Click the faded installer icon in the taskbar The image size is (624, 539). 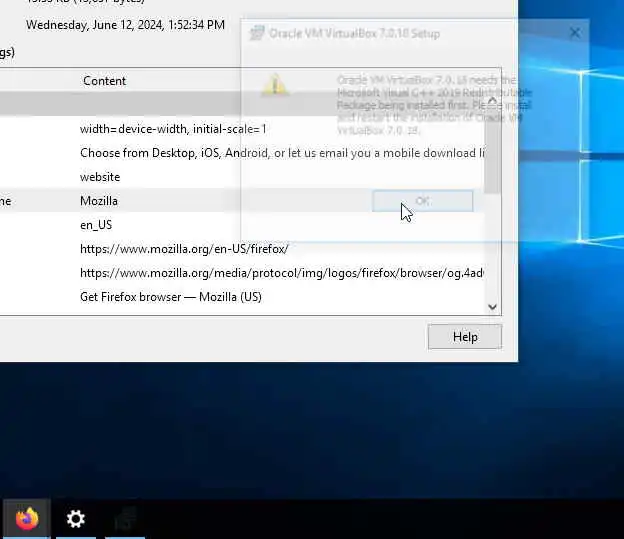[x=125, y=519]
